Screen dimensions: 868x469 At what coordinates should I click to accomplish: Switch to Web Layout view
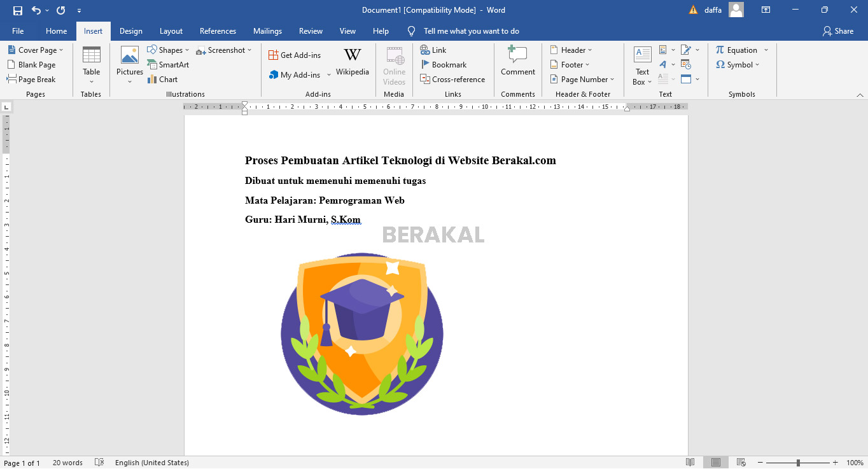click(x=741, y=463)
